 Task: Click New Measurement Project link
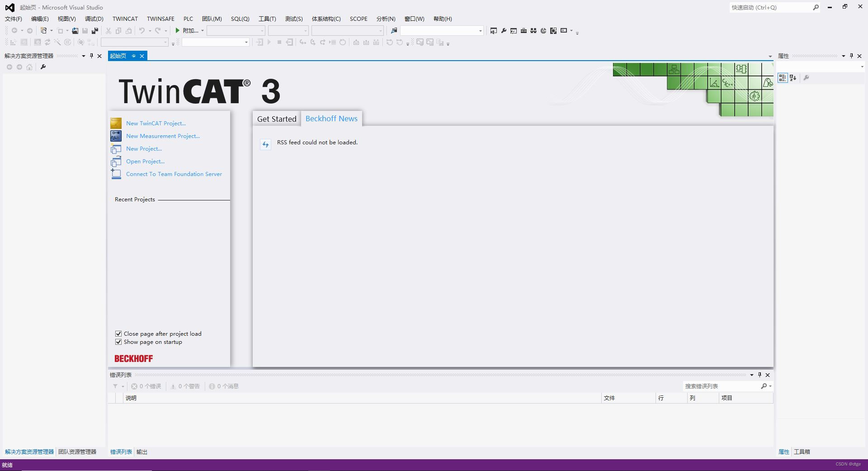[x=163, y=136]
